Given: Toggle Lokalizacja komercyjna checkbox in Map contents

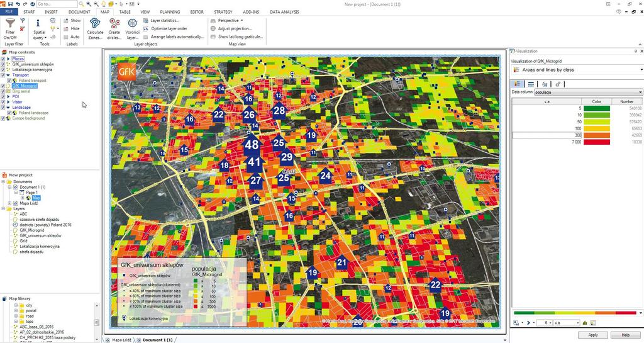Looking at the screenshot, I should click(3, 70).
